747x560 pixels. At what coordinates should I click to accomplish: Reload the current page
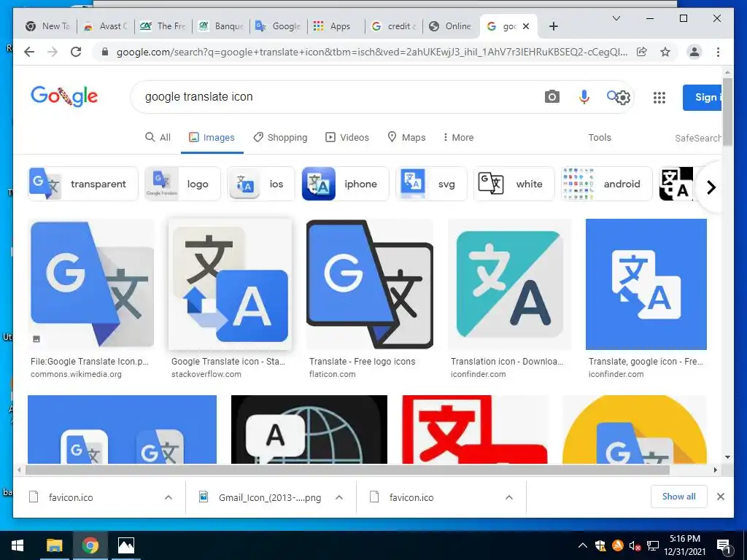point(76,52)
